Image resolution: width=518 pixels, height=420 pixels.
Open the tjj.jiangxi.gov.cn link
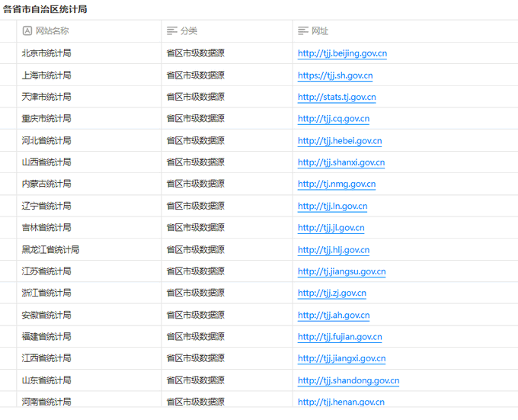pyautogui.click(x=341, y=358)
